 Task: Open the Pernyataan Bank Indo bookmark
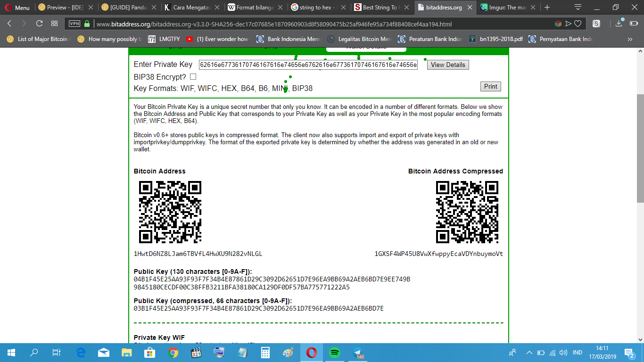tap(561, 39)
